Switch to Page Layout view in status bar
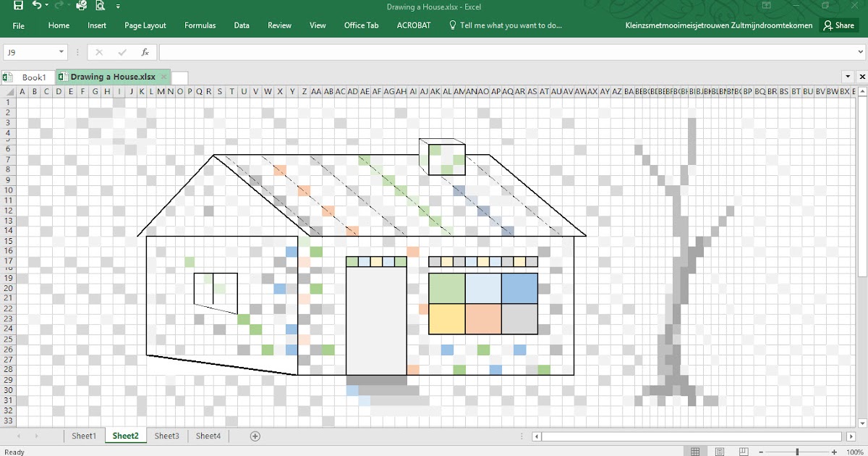Screen dimensions: 868x456 [x=720, y=451]
